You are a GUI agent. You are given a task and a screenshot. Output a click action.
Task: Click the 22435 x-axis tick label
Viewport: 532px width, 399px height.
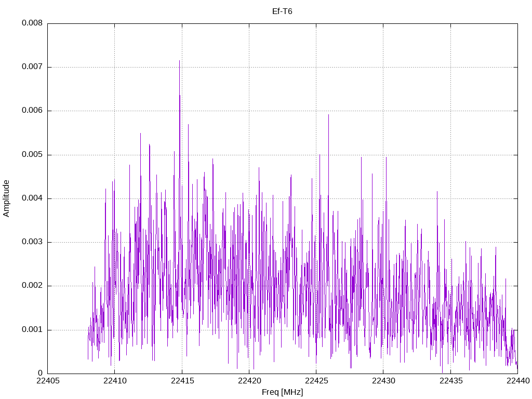(x=450, y=381)
